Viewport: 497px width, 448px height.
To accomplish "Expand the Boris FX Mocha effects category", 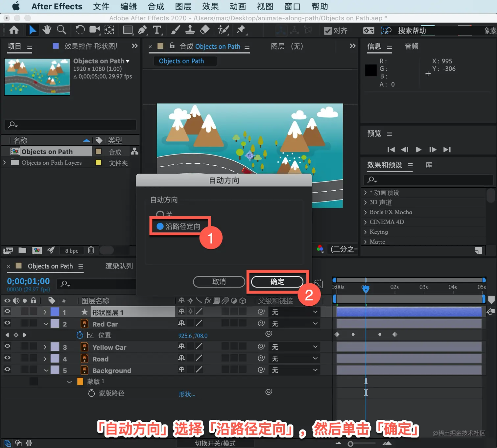I will click(366, 212).
